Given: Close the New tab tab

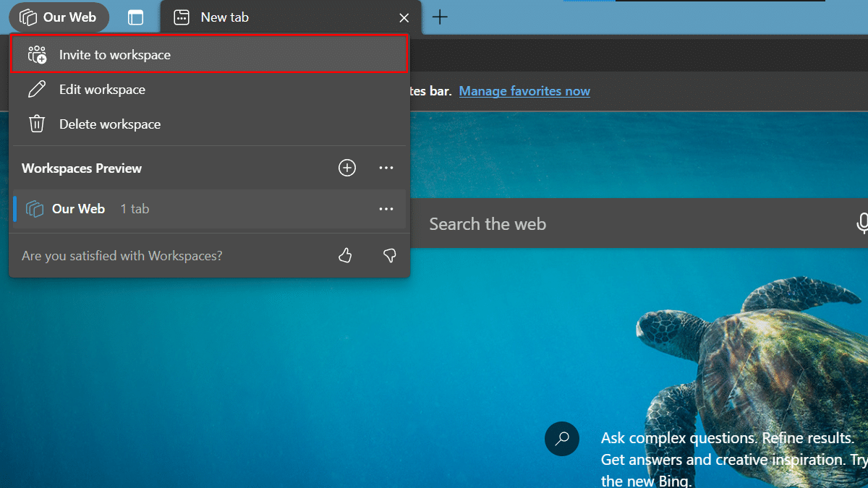Looking at the screenshot, I should pyautogui.click(x=404, y=18).
